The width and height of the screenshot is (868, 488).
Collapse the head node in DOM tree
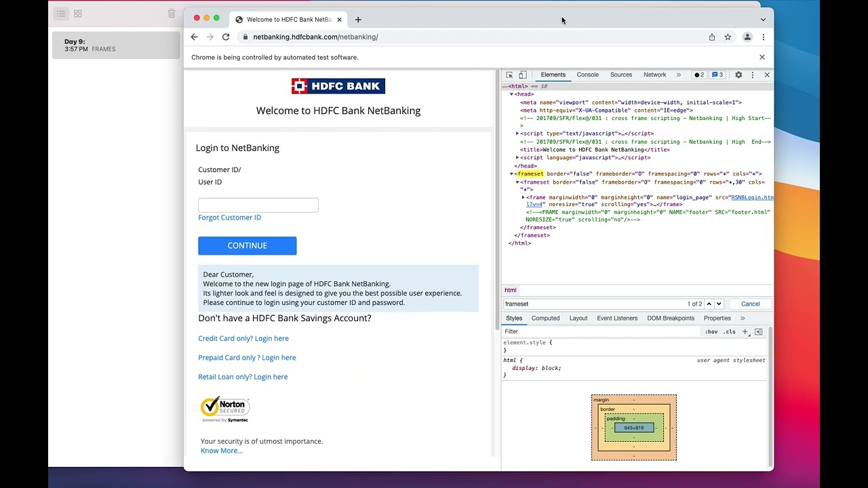(x=512, y=94)
